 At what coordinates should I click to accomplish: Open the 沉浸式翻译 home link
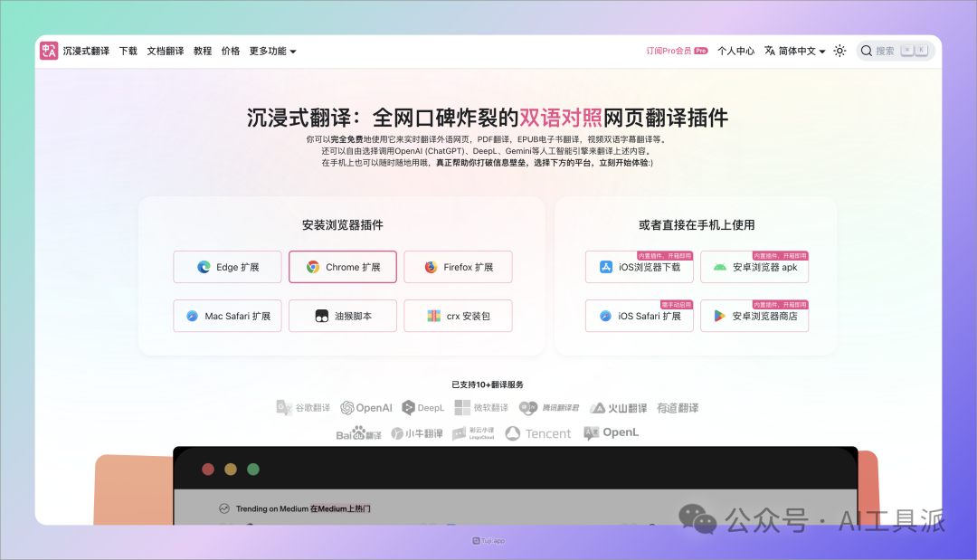coord(86,51)
